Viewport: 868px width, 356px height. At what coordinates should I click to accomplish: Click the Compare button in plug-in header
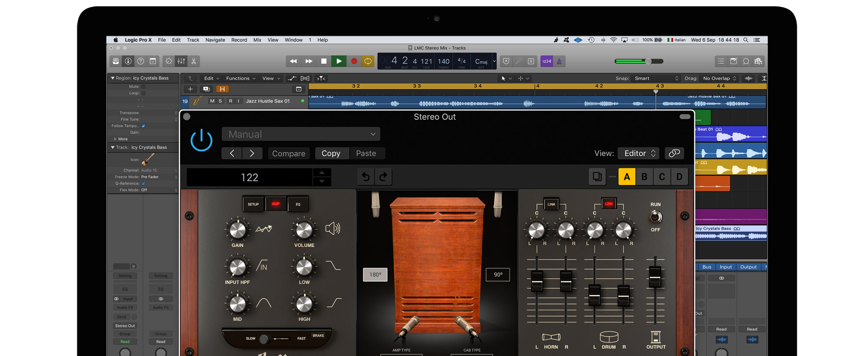(x=289, y=153)
